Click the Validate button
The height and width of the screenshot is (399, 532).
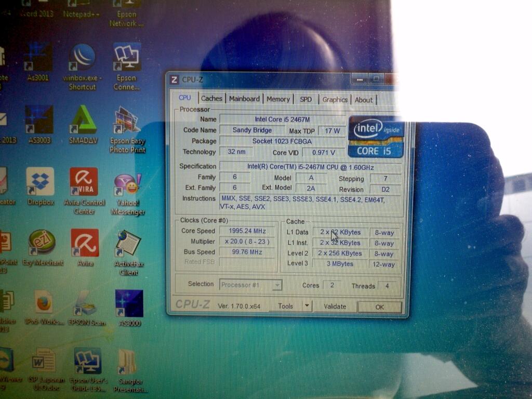pos(335,307)
